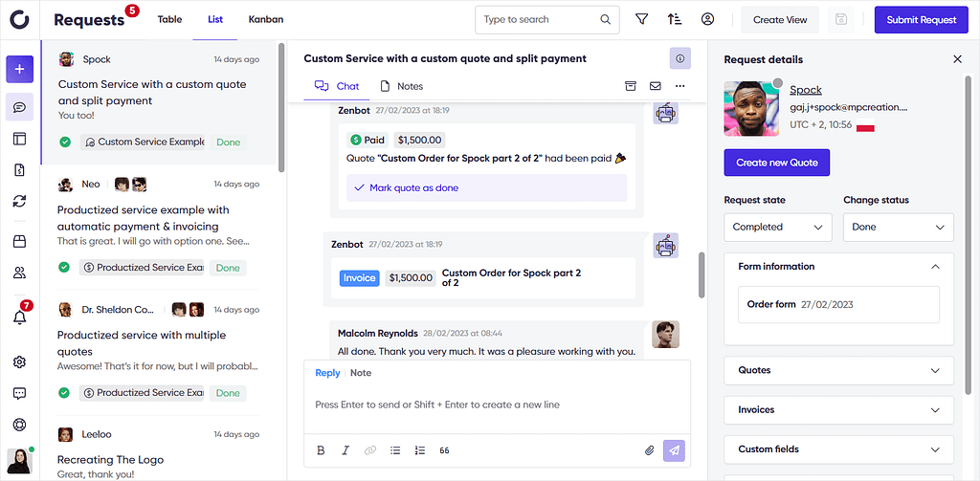Image resolution: width=980 pixels, height=481 pixels.
Task: Apply bold formatting in reply editor
Action: click(321, 449)
